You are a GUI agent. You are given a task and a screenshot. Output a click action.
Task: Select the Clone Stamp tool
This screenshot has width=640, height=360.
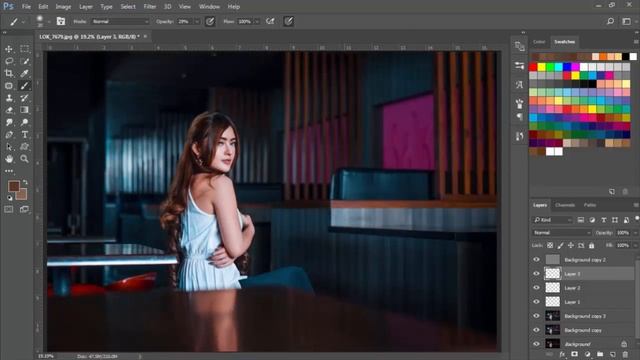point(9,98)
